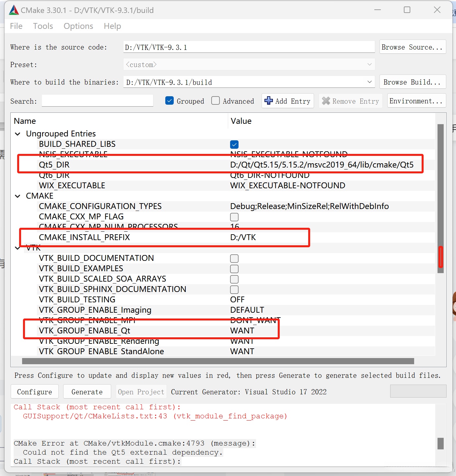The image size is (456, 476).
Task: Click the Add Entry button
Action: tap(287, 101)
